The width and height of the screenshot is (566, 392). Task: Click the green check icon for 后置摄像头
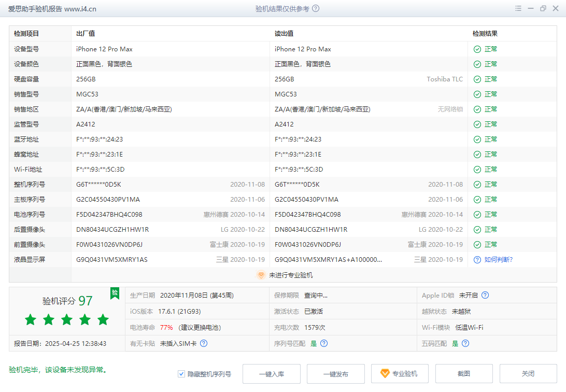[477, 230]
